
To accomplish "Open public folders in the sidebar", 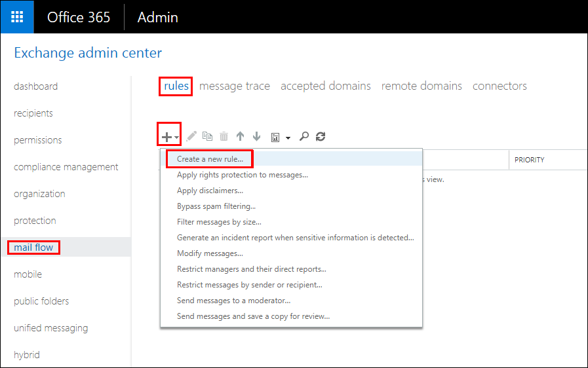I will pyautogui.click(x=41, y=301).
